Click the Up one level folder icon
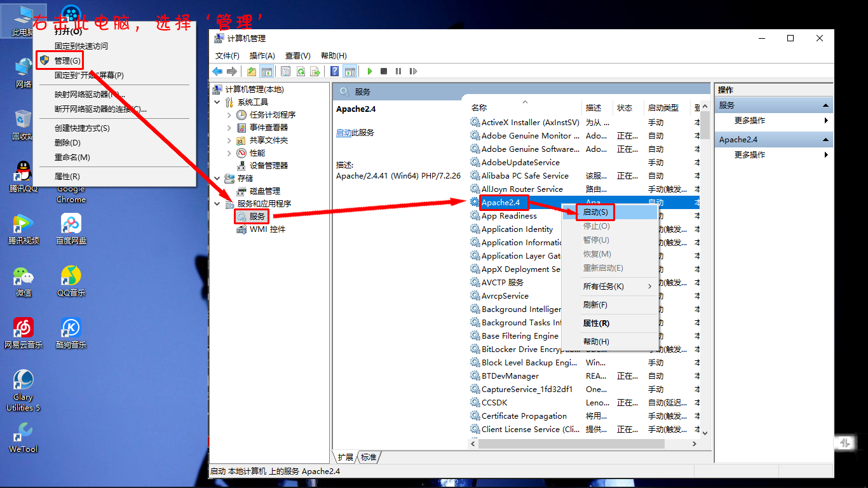This screenshot has height=488, width=868. [252, 71]
